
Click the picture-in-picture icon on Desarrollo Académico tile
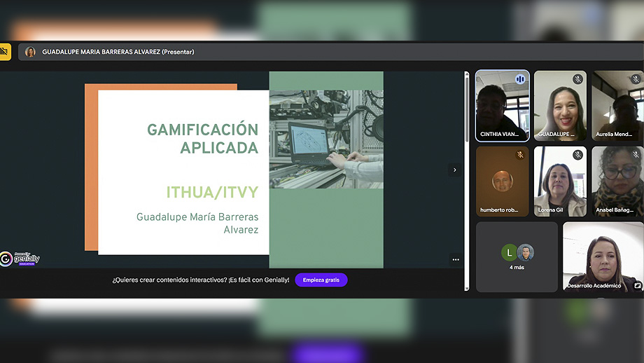(638, 285)
